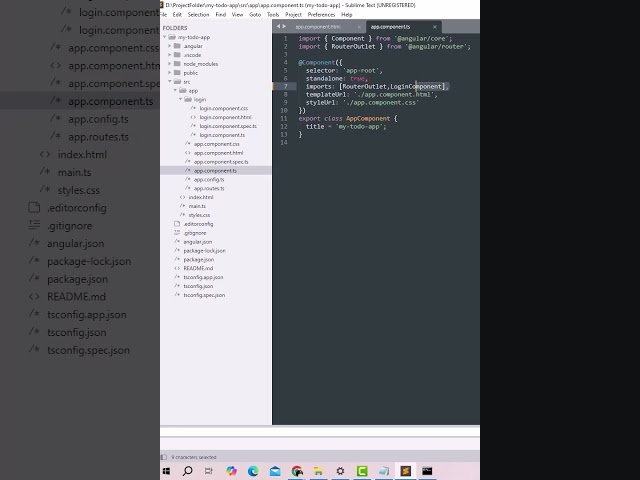Collapse the login folder arrow
640x480 pixels.
(x=180, y=100)
